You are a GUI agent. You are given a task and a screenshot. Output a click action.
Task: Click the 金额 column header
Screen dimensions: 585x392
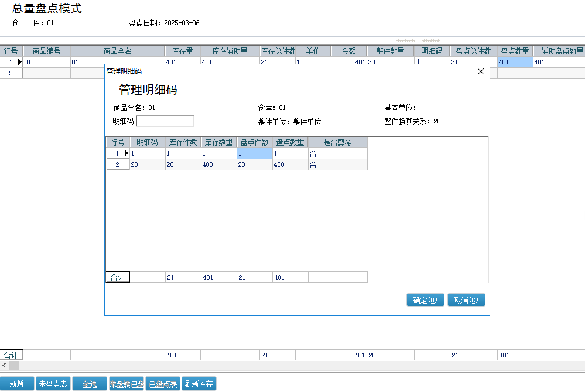click(x=349, y=51)
